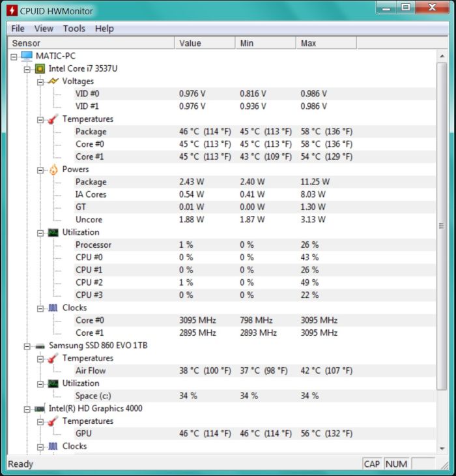This screenshot has height=476, width=456.
Task: Select the CPU #0 utilization row
Action: point(255,258)
